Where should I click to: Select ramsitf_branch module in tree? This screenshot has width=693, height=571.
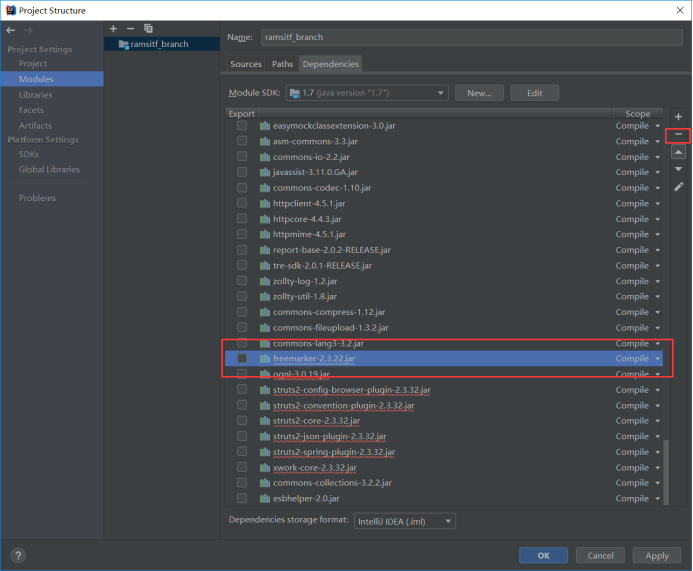[162, 44]
